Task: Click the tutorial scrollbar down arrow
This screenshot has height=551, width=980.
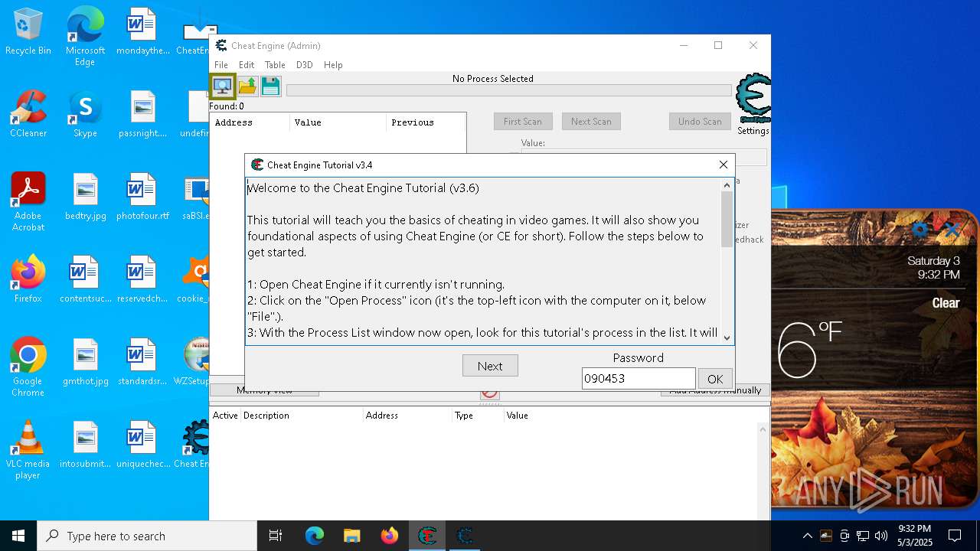Action: 727,337
